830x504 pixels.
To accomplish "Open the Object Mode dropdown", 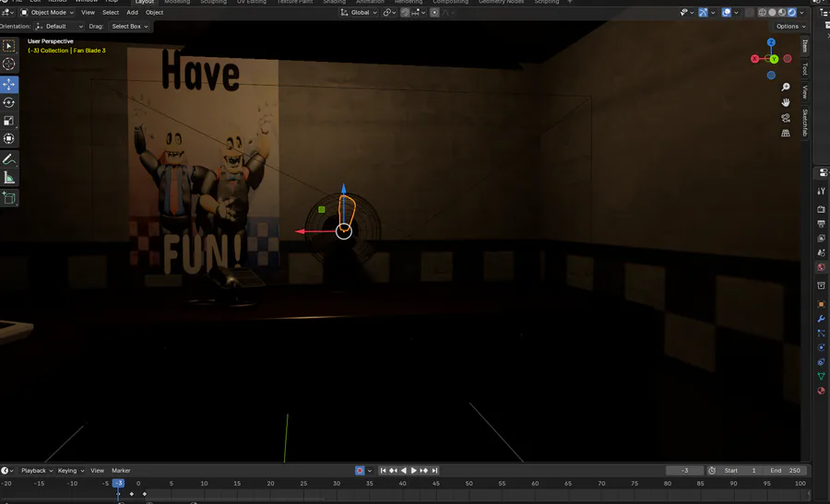I will (47, 12).
